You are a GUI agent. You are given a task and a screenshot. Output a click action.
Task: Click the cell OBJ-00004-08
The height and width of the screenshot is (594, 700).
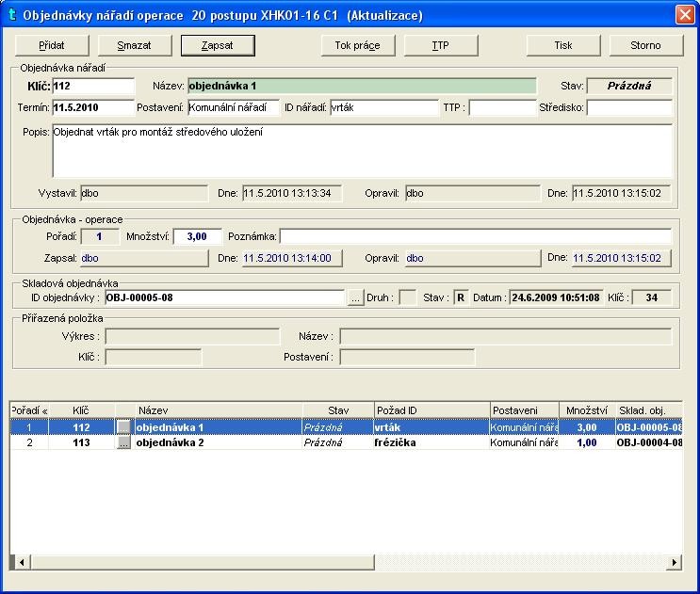(x=649, y=442)
